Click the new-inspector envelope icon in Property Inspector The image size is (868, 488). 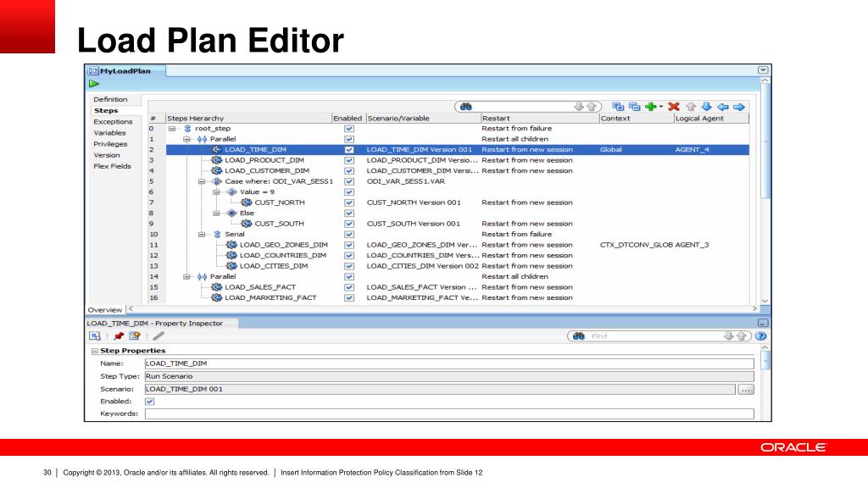135,335
